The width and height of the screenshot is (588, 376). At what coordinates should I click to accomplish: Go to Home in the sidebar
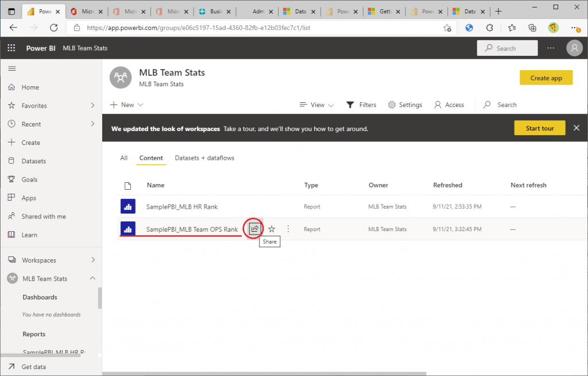[x=30, y=87]
